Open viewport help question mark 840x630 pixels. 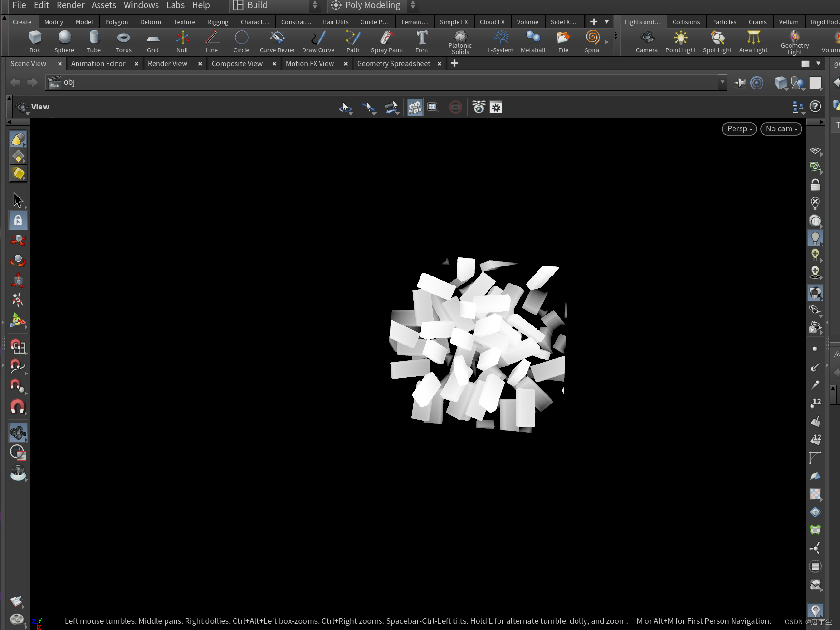coord(815,107)
